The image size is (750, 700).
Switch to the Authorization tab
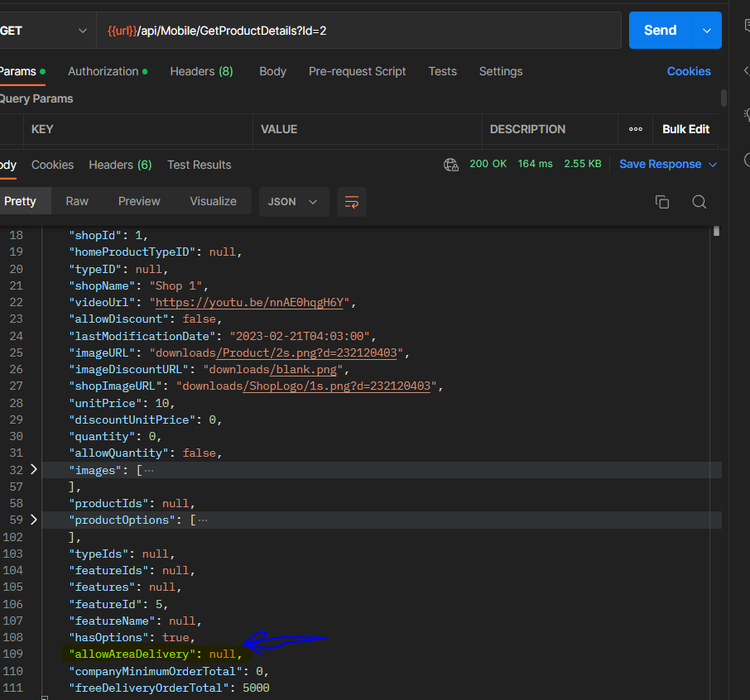click(x=103, y=71)
